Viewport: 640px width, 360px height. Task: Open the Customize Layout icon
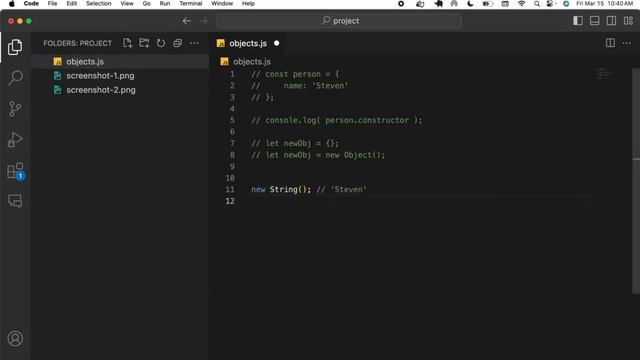(x=628, y=21)
